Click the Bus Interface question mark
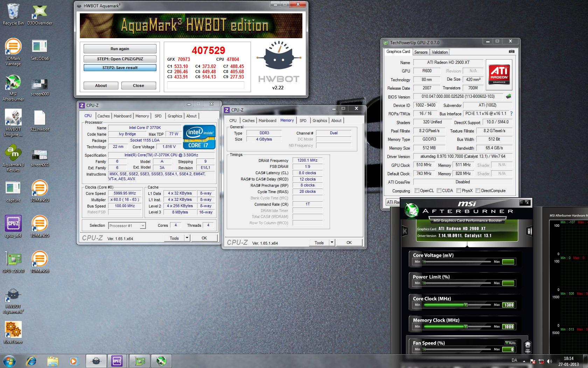 tap(511, 114)
